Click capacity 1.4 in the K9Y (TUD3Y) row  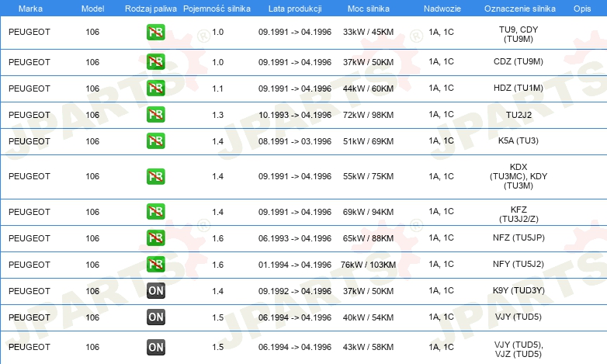tap(217, 291)
